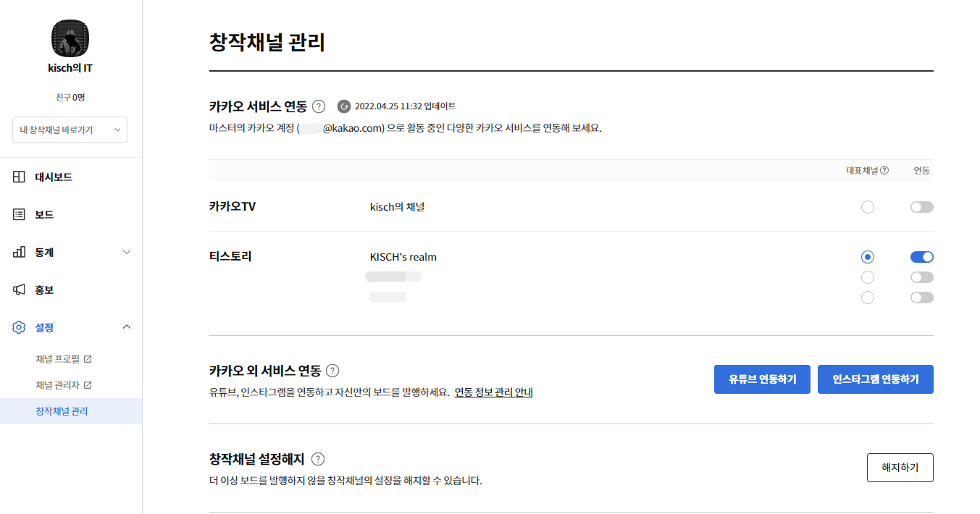Select second 티스토리 blog radio button

(x=868, y=277)
